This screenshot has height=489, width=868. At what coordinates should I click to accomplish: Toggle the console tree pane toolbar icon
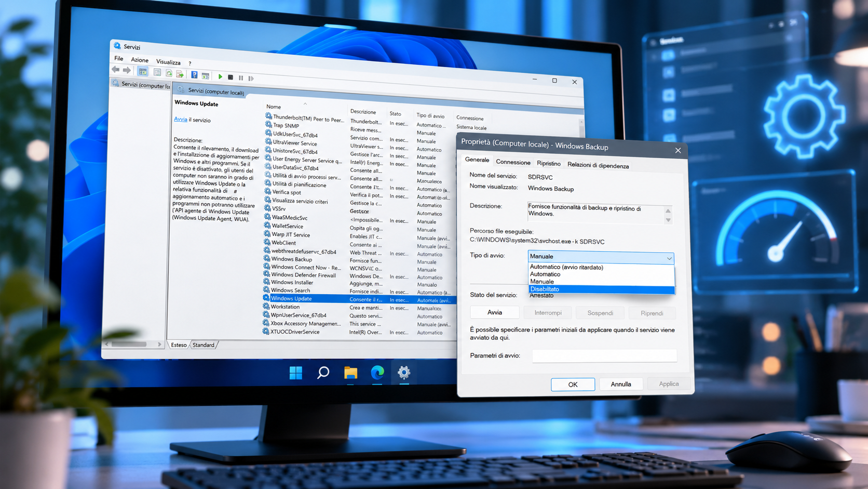point(143,72)
